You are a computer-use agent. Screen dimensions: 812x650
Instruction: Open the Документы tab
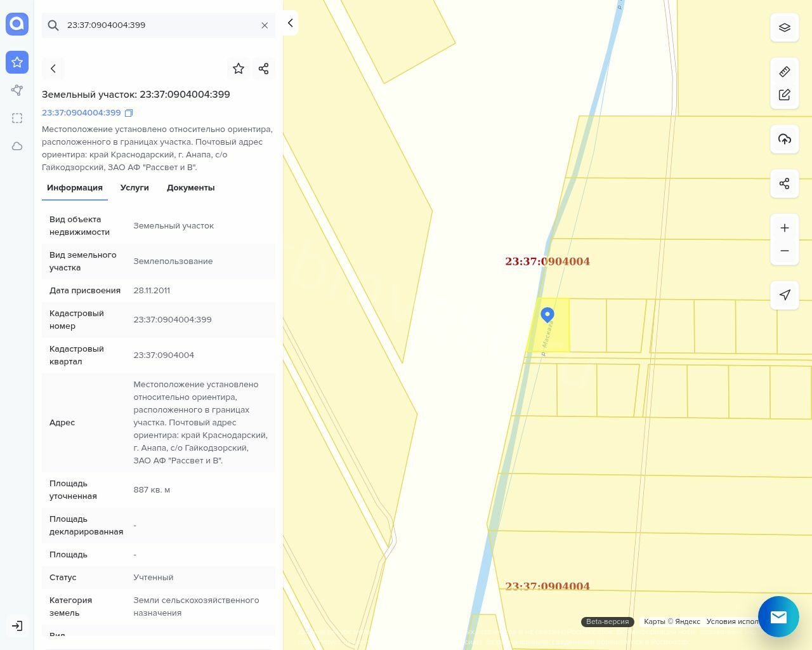pyautogui.click(x=190, y=188)
